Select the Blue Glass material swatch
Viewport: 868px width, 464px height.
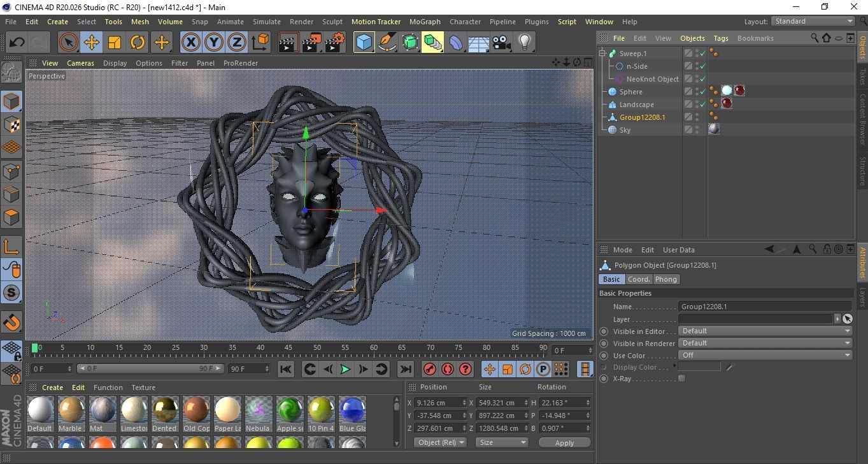tap(352, 410)
